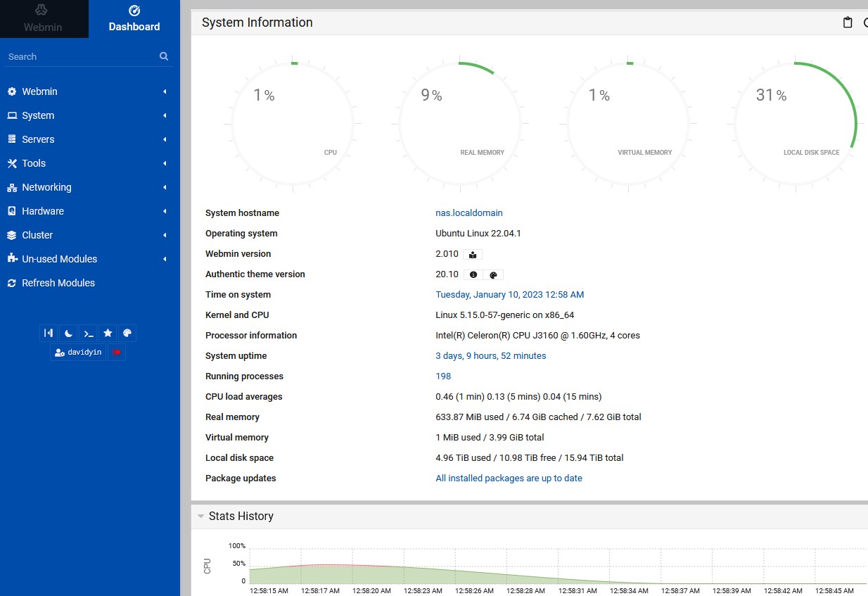The image size is (868, 596).
Task: Open the nas.localdomain hostname link
Action: click(468, 213)
